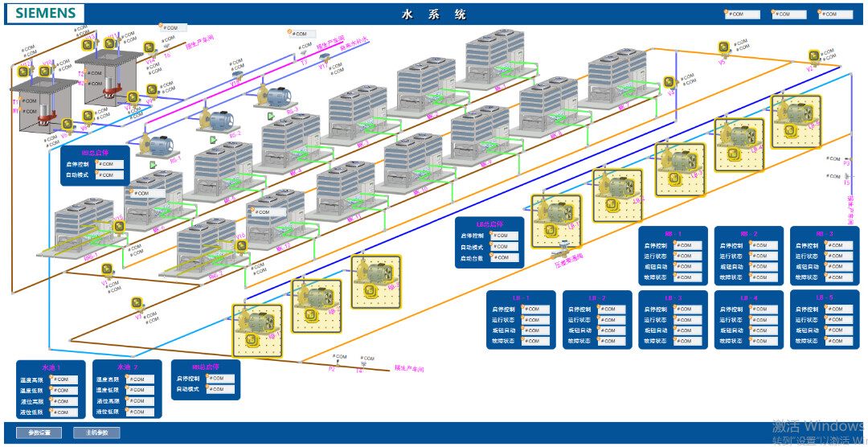Click green run indicator below RB-2 pump
The image size is (868, 447).
(x=213, y=140)
